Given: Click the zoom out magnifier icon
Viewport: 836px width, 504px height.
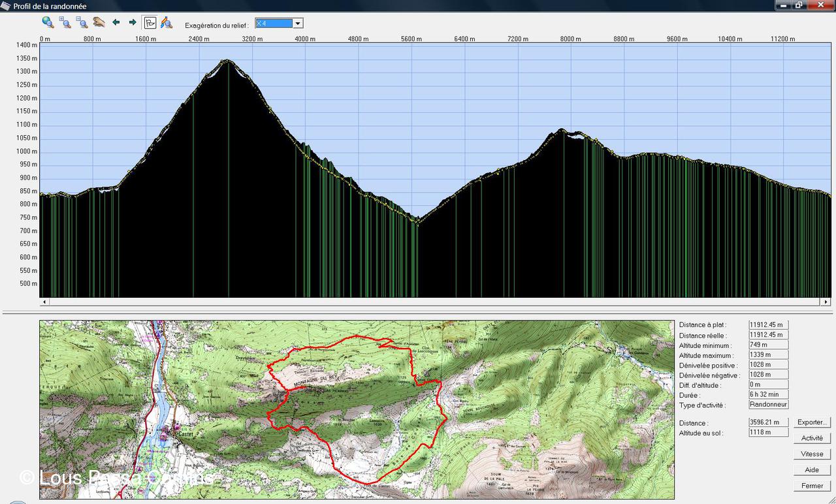Looking at the screenshot, I should pyautogui.click(x=82, y=22).
